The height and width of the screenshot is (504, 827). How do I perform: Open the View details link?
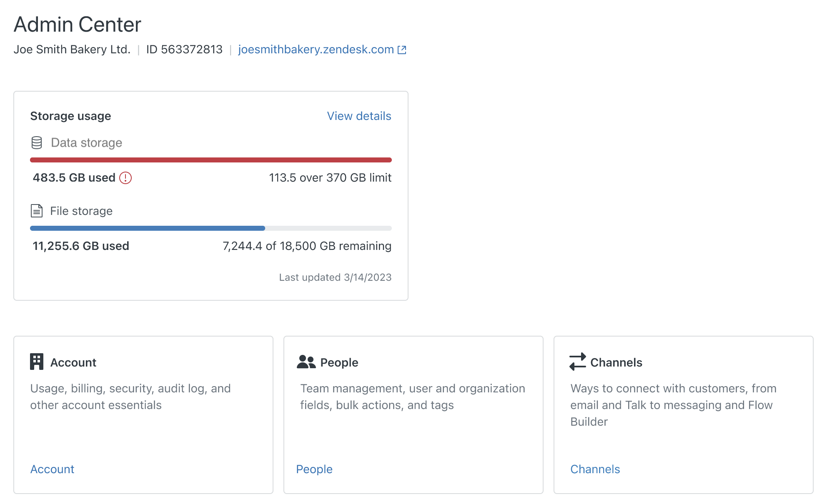tap(358, 116)
